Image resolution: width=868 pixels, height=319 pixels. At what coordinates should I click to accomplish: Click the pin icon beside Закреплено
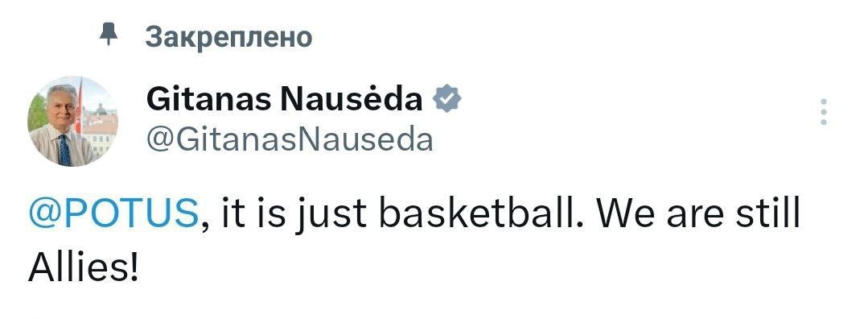109,36
